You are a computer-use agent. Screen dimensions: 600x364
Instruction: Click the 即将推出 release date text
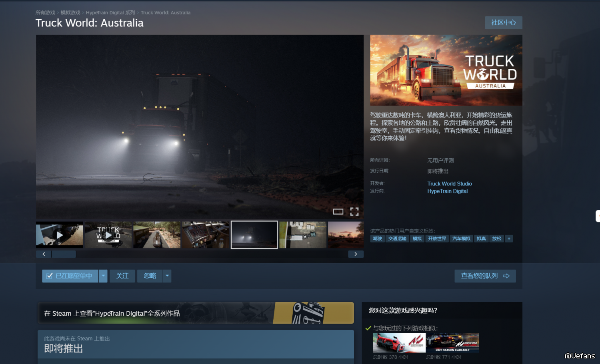[x=438, y=171]
